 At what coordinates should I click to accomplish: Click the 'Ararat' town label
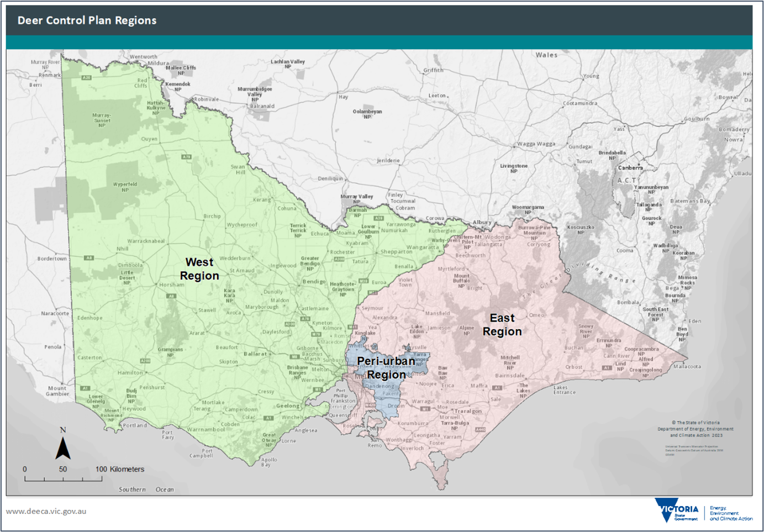click(197, 333)
